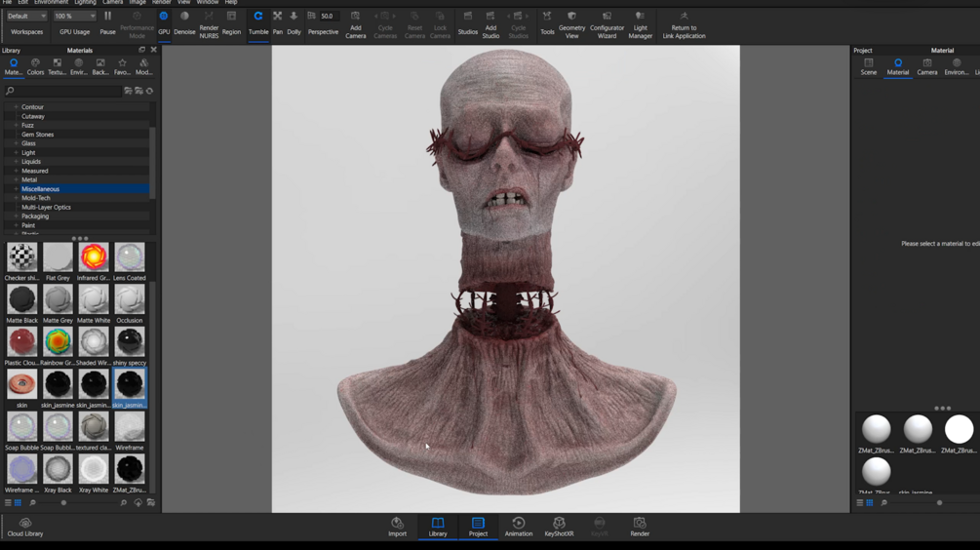Expand the Paint material folder
The image size is (980, 550).
tap(16, 225)
